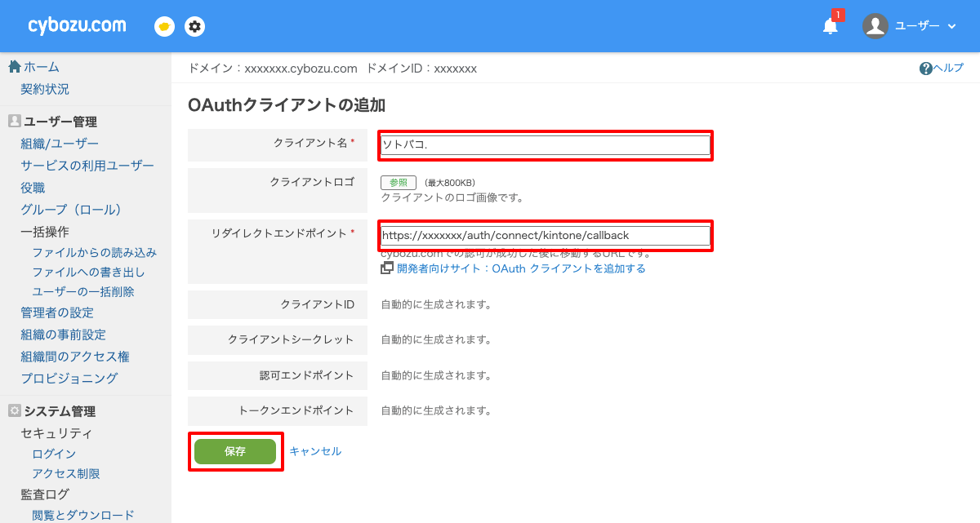Click the notification bell icon

[x=830, y=26]
